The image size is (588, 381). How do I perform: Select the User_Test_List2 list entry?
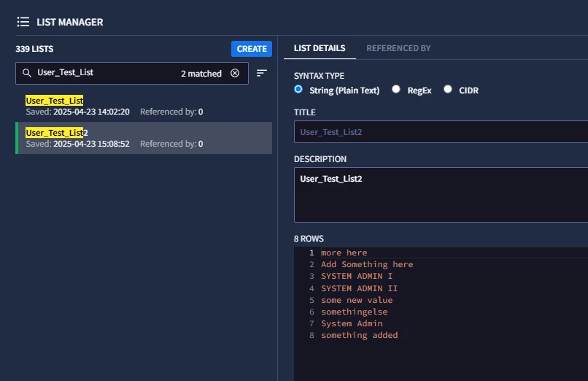coord(144,138)
